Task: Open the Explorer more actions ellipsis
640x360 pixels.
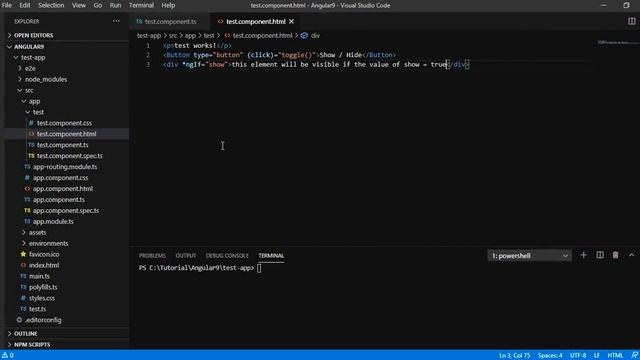Action: (x=116, y=21)
